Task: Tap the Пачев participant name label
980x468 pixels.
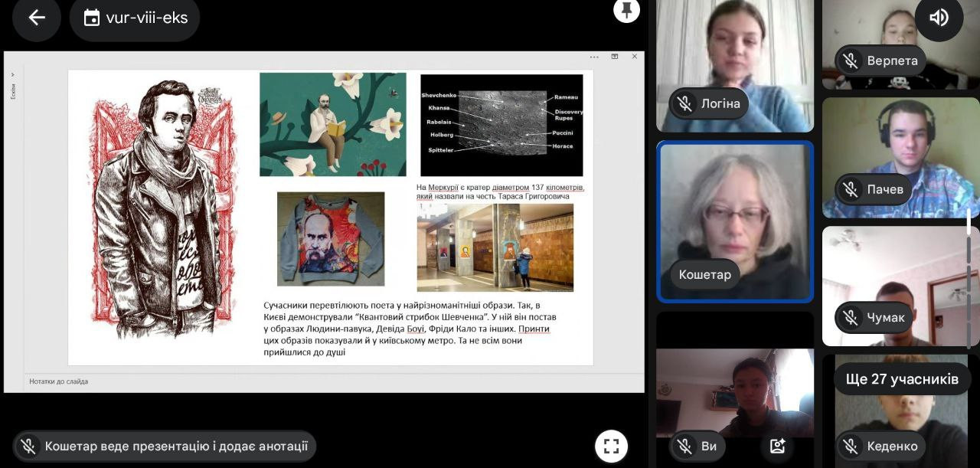Action: 885,189
